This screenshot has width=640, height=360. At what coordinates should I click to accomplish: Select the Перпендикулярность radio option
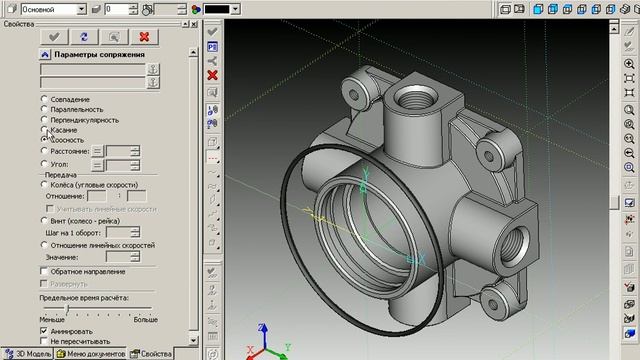tap(44, 120)
